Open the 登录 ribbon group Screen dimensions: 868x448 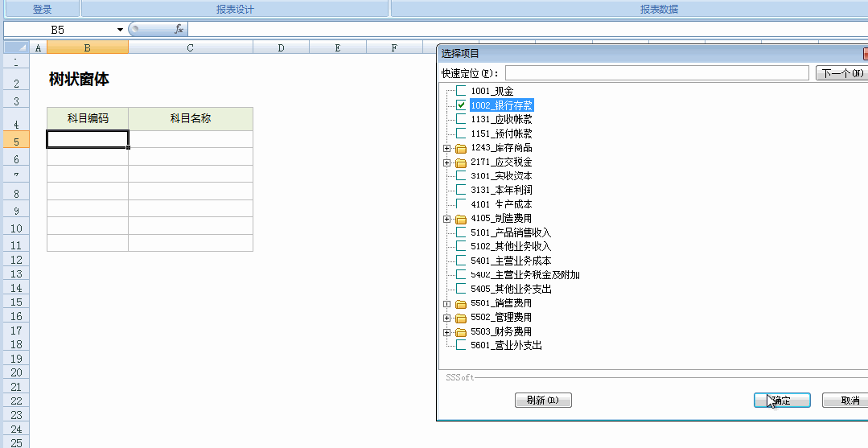42,9
